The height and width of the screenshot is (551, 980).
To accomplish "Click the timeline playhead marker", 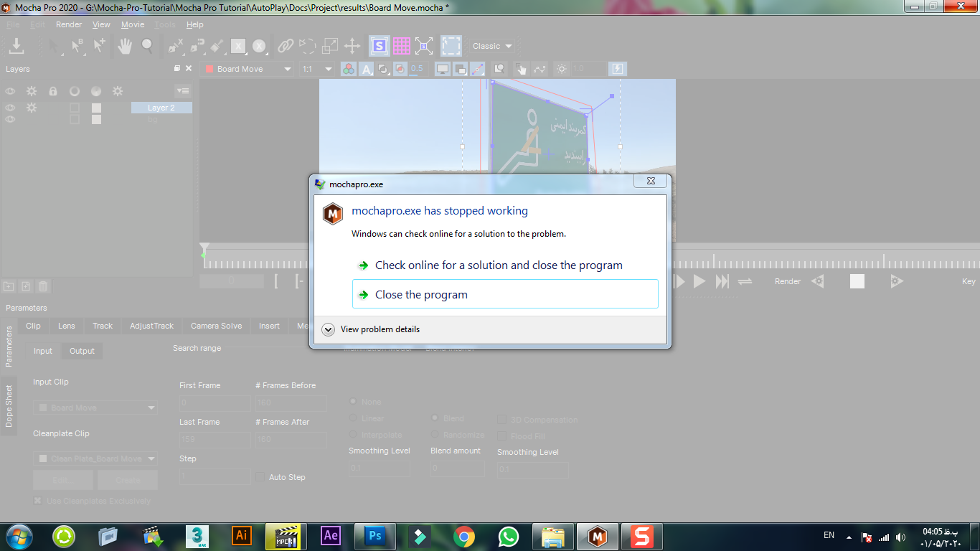I will pos(204,248).
